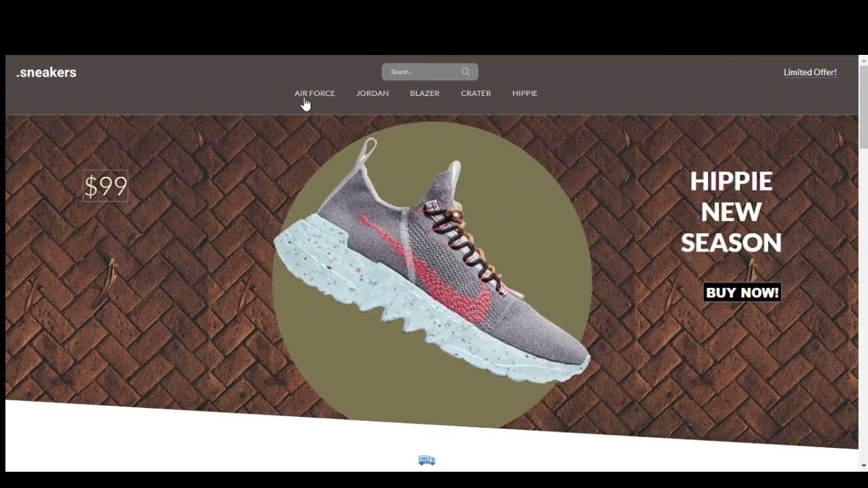868x488 pixels.
Task: Select the Jordan category
Action: click(372, 94)
